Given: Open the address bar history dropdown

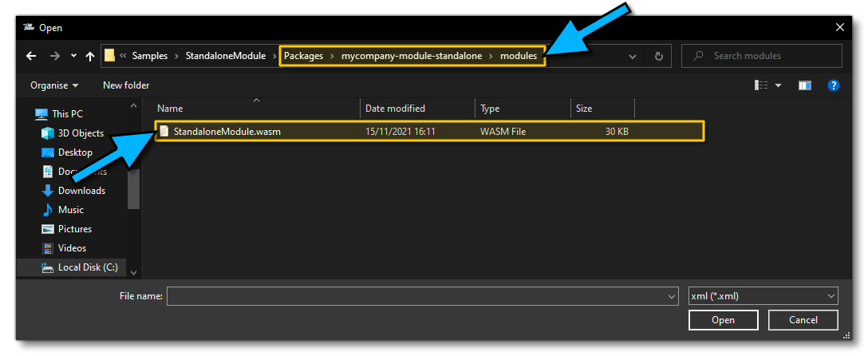Looking at the screenshot, I should tap(633, 56).
